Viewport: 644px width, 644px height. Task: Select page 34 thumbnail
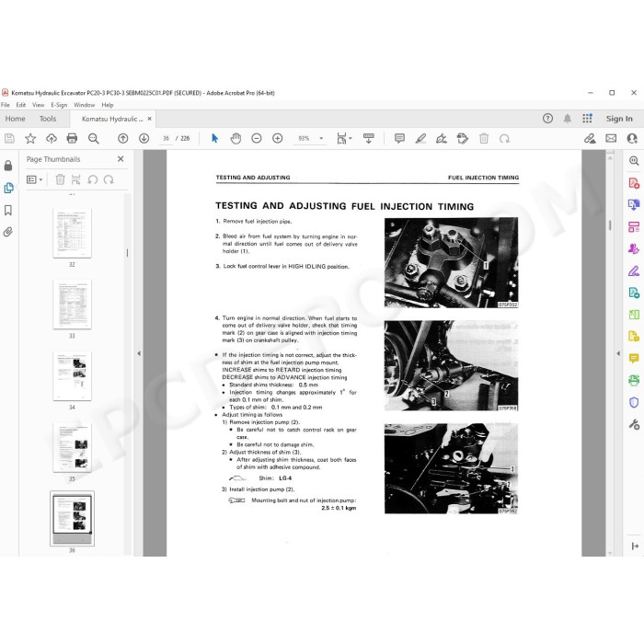pos(73,375)
